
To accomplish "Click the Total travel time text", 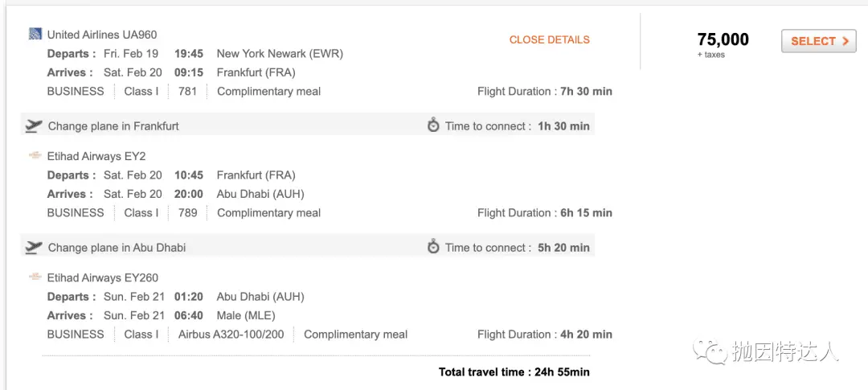I will [514, 372].
